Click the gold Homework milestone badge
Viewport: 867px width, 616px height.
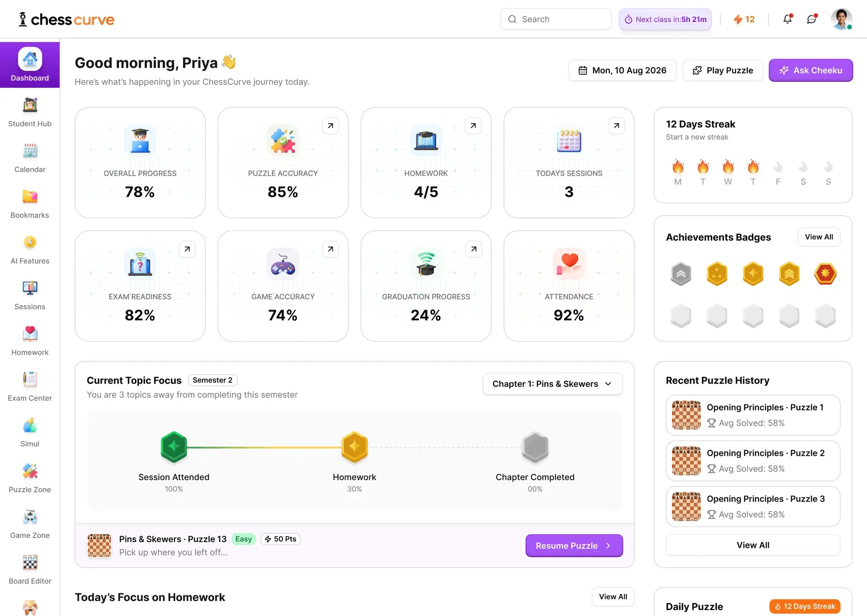click(354, 447)
